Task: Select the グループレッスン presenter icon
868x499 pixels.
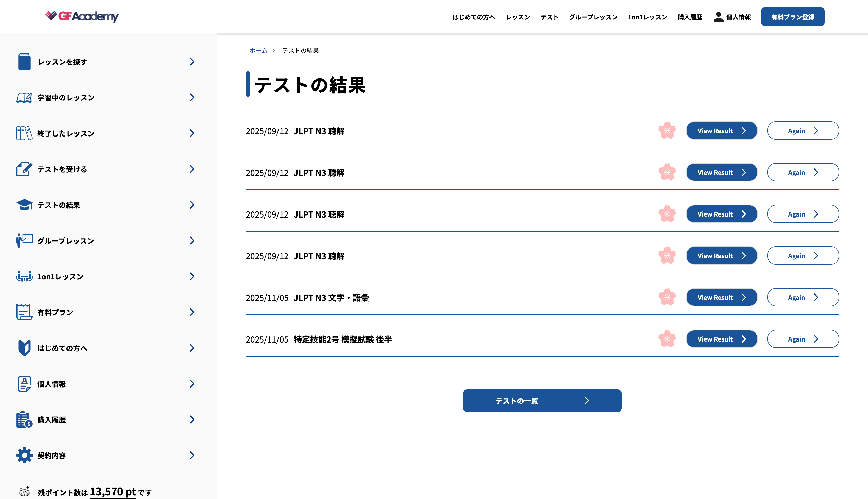Action: pos(24,240)
